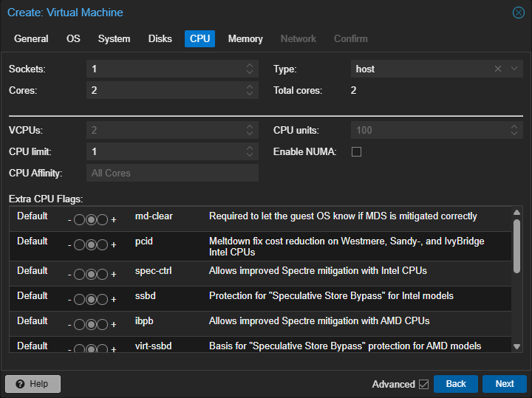Image resolution: width=532 pixels, height=398 pixels.
Task: Enable NUMA checkbox
Action: click(x=356, y=151)
